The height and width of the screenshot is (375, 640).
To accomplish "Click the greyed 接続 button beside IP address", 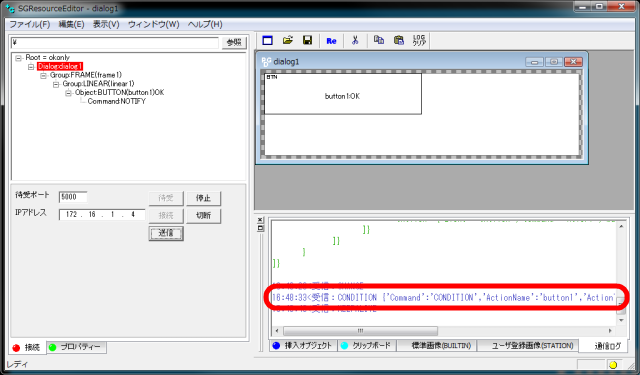I will (x=166, y=215).
